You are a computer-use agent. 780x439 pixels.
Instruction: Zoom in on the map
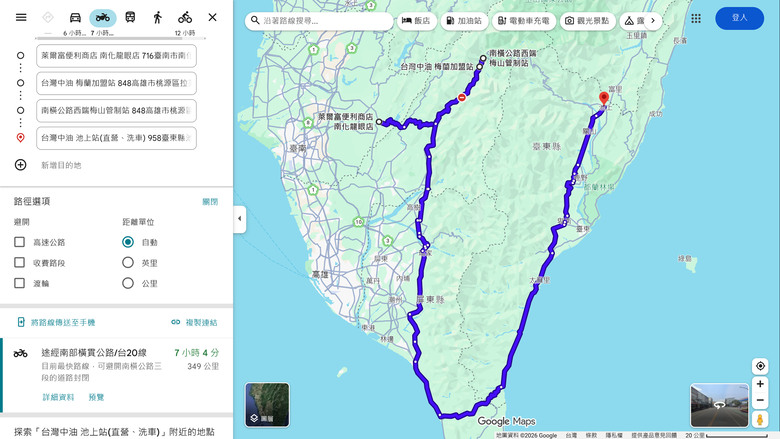pos(760,384)
